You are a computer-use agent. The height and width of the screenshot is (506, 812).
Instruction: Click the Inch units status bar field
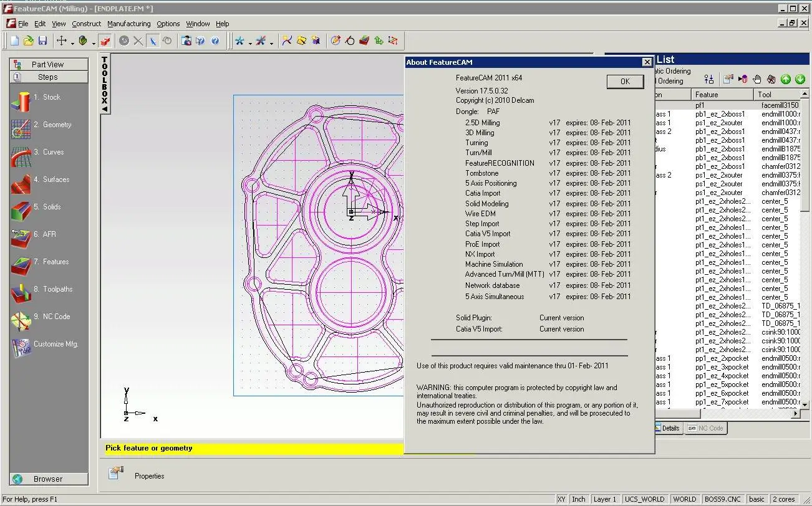579,499
